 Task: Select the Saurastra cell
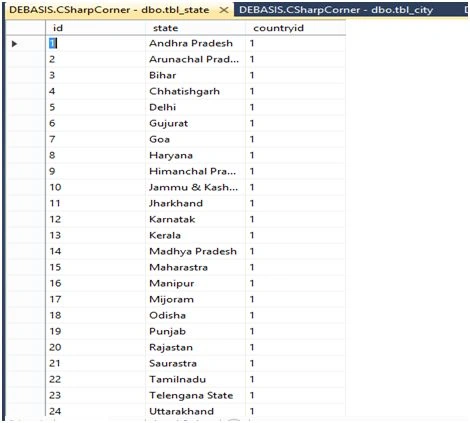195,363
